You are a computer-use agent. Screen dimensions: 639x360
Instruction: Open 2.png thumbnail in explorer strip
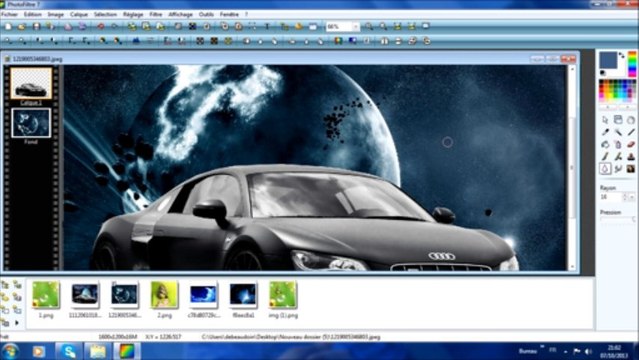coord(164,295)
